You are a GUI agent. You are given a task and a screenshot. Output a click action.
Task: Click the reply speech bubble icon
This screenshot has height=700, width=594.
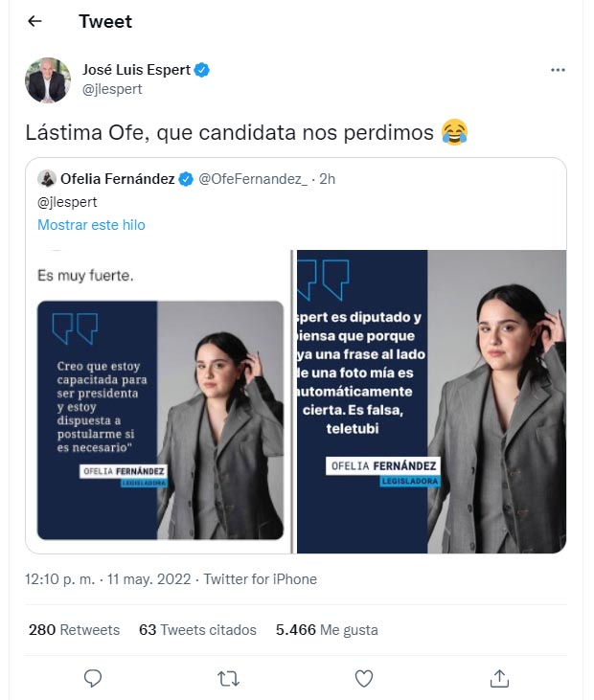click(93, 679)
